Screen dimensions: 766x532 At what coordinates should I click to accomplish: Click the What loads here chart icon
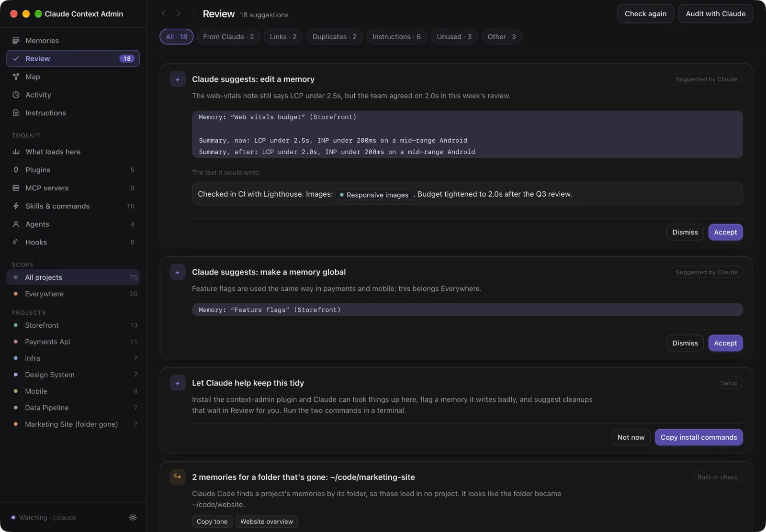pos(16,152)
